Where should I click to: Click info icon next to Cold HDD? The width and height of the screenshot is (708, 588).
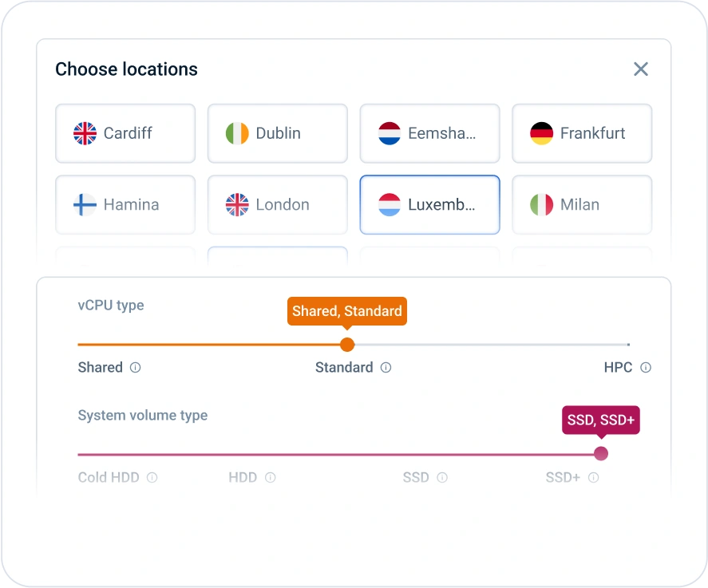[x=152, y=478]
